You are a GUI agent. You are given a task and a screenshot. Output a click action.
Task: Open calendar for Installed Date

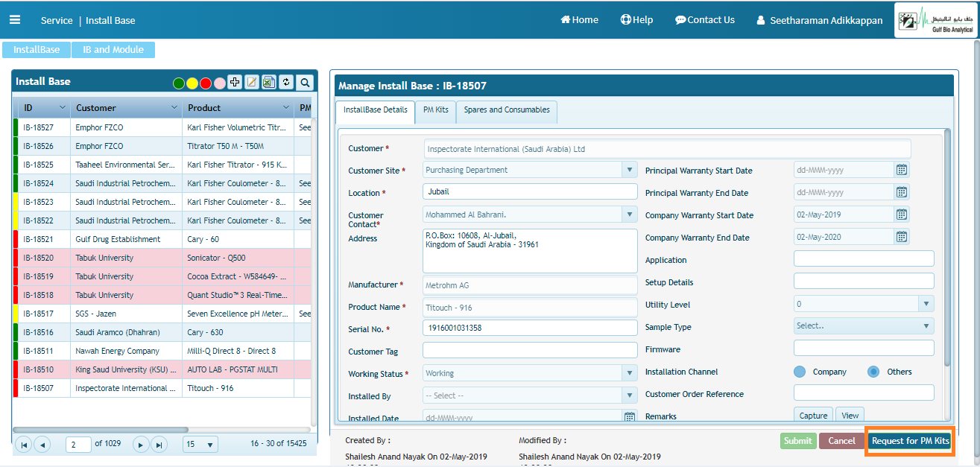coord(630,417)
